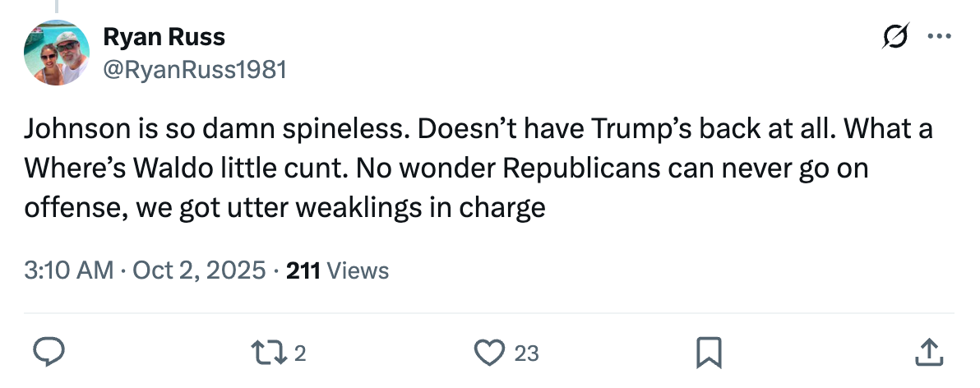
Task: Bookmark this post
Action: click(x=708, y=353)
